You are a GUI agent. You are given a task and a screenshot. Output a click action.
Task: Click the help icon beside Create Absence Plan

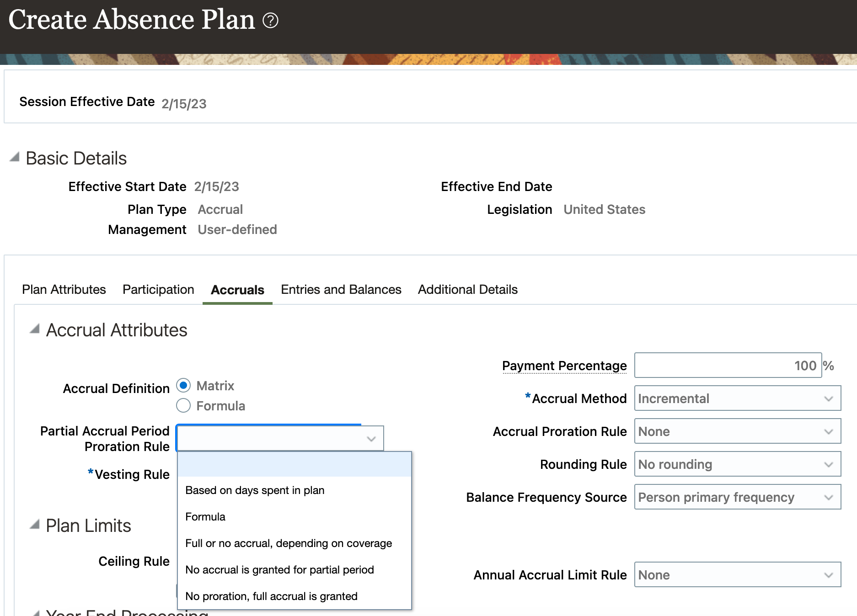pyautogui.click(x=270, y=21)
